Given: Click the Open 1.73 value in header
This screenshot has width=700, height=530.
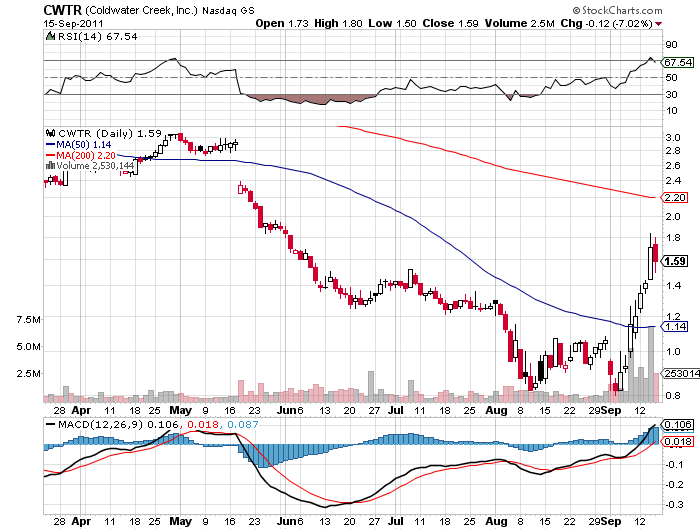Looking at the screenshot, I should (282, 24).
